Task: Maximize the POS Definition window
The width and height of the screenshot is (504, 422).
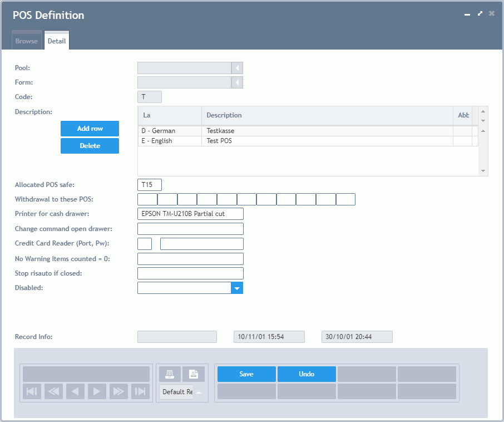Action: pos(480,13)
